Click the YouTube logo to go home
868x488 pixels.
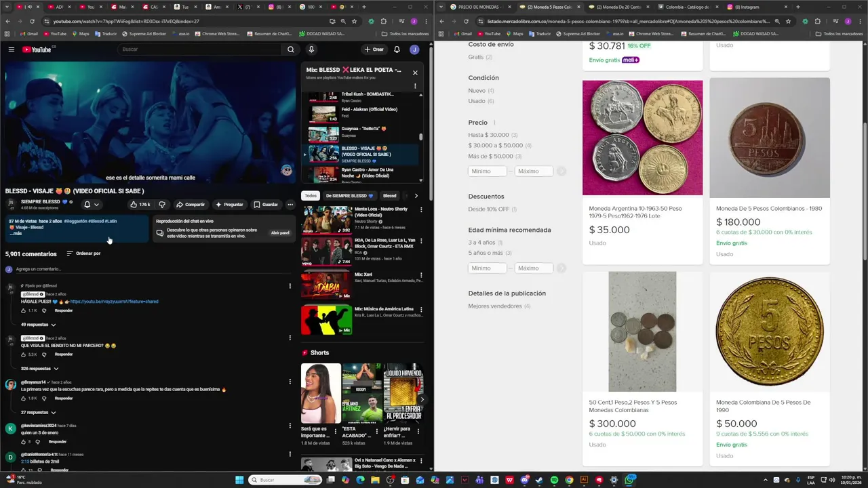pos(39,49)
